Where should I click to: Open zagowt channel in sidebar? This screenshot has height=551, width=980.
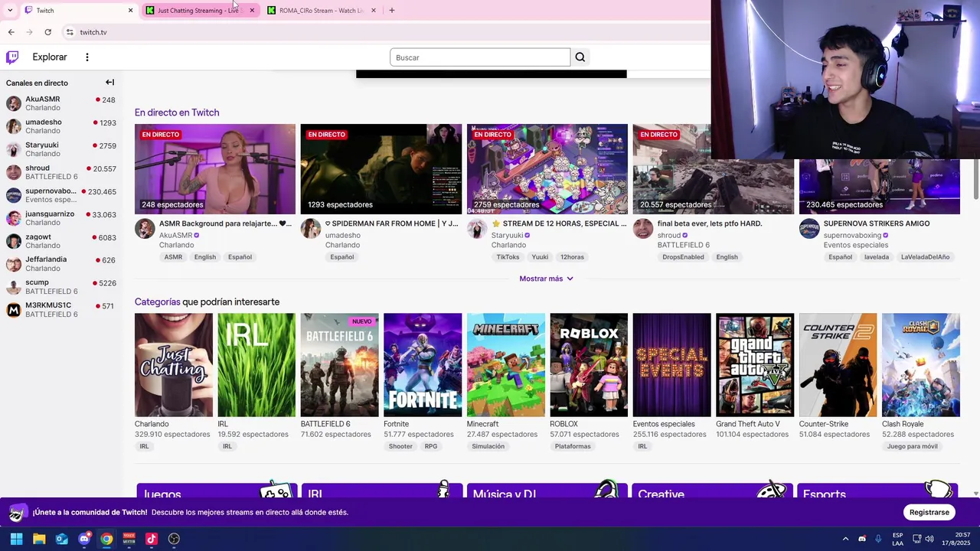(x=61, y=241)
